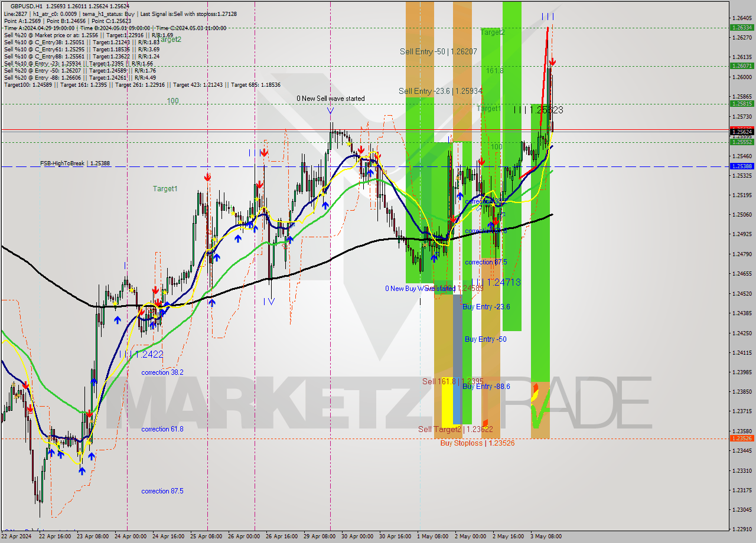Click the blue 1.25388 price tag
The height and width of the screenshot is (543, 756).
(742, 166)
